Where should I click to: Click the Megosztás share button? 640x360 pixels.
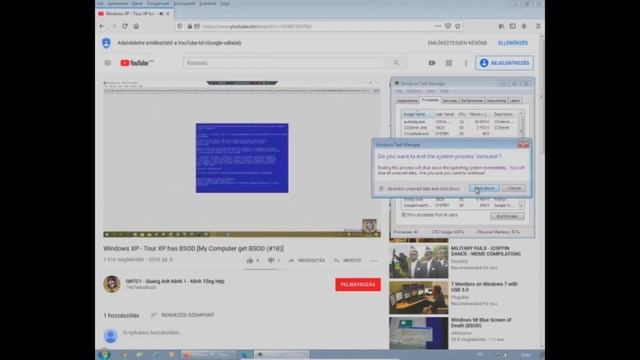(307, 260)
